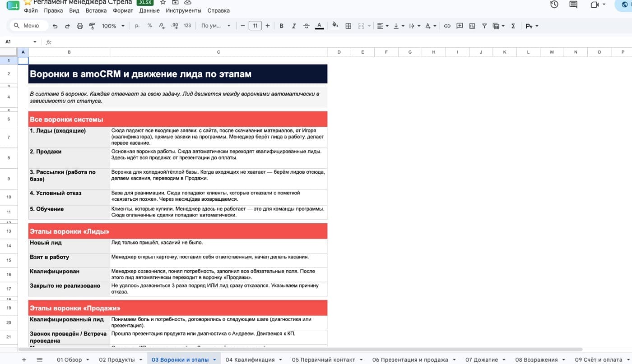Insert a chart
The width and height of the screenshot is (632, 364).
pyautogui.click(x=472, y=26)
